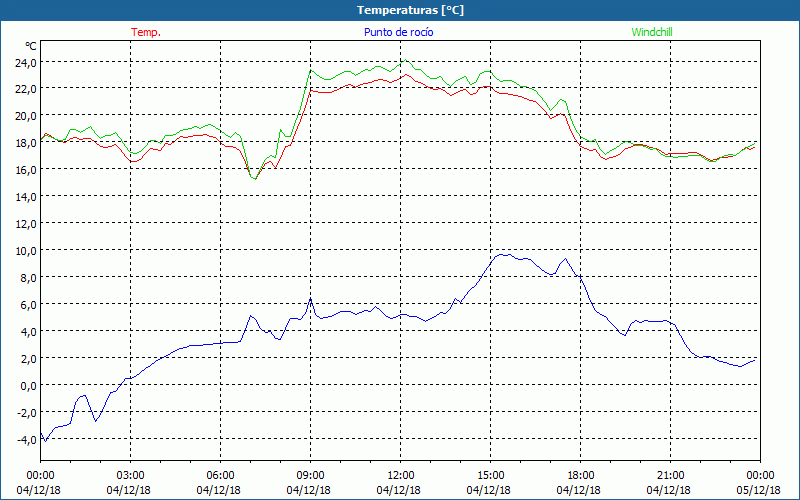Click the 14,0 y-axis value
Viewport: 800px width, 500px height.
coord(26,197)
